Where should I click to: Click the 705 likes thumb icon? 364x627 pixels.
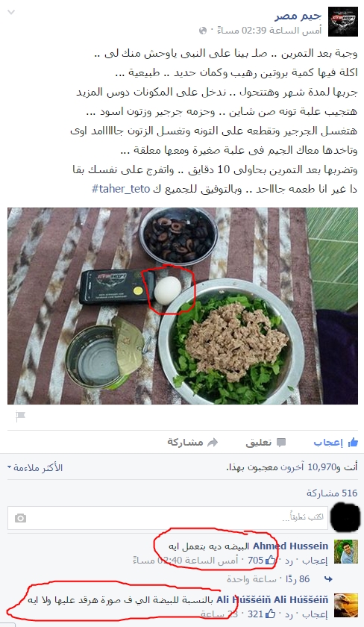point(271,561)
